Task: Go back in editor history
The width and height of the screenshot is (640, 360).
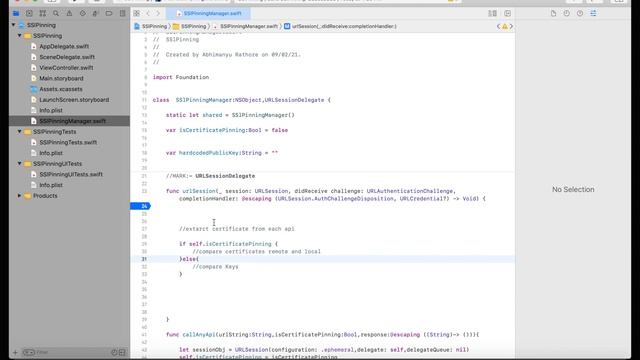Action: [x=148, y=13]
